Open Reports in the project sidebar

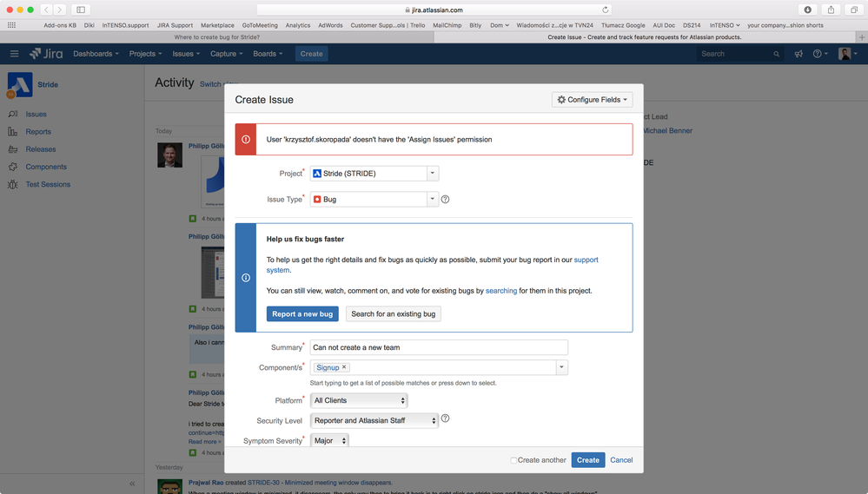(x=38, y=132)
